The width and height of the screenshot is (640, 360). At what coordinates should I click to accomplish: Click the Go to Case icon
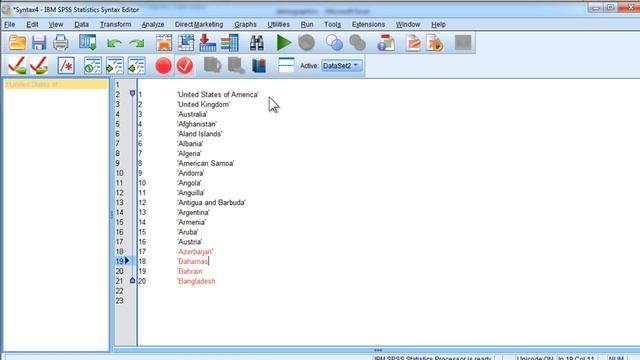(186, 42)
